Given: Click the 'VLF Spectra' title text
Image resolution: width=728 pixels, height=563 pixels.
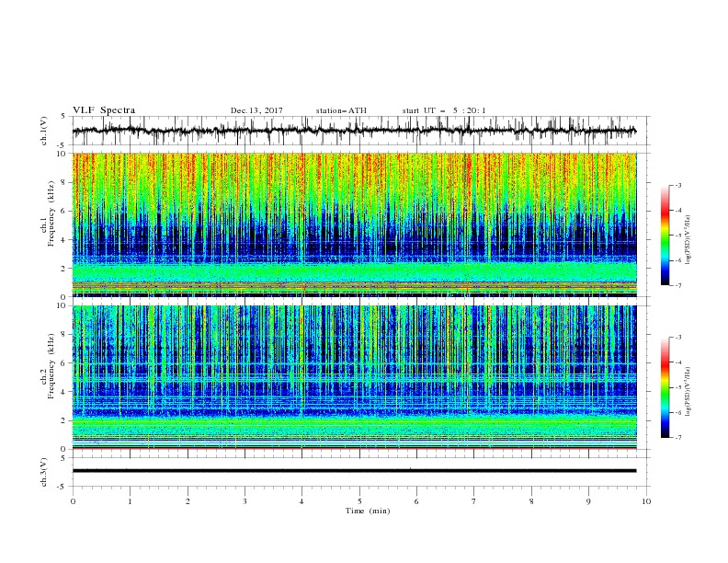Looking at the screenshot, I should point(104,110).
